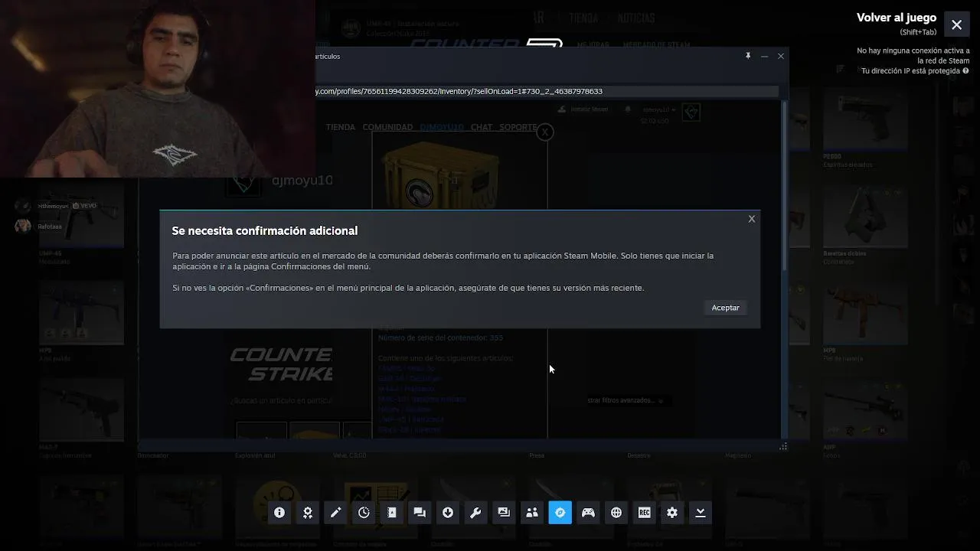This screenshot has width=980, height=551.
Task: Open DJMOYU10 profile nav item
Action: (x=442, y=127)
